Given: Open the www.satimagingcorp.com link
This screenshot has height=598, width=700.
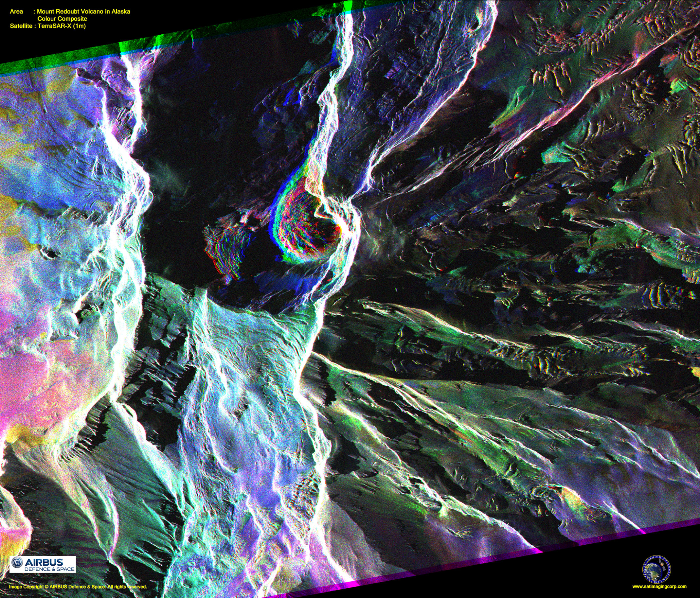Looking at the screenshot, I should point(659,587).
